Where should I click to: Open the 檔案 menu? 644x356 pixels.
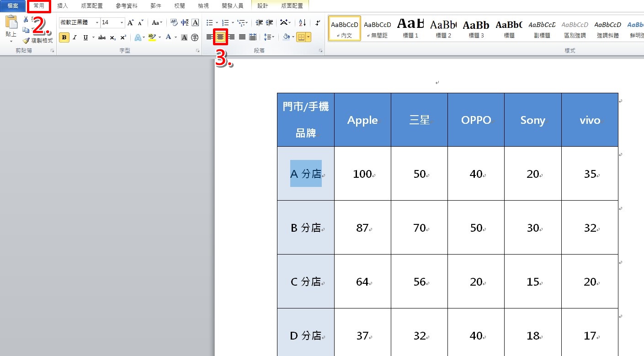13,5
